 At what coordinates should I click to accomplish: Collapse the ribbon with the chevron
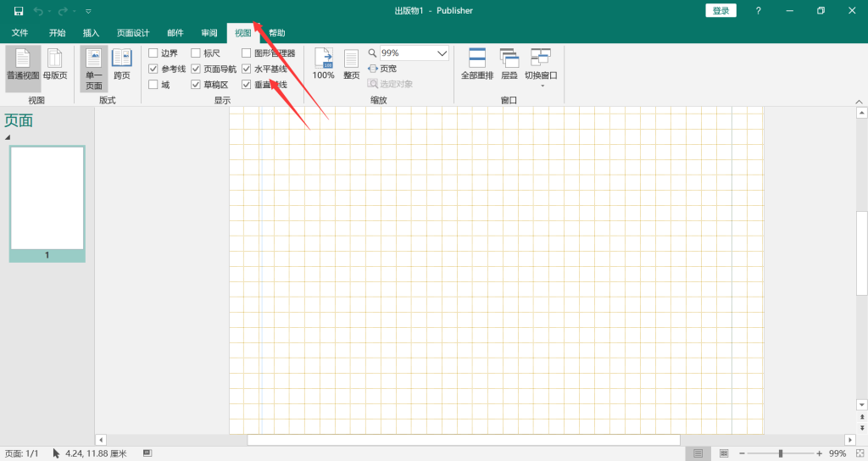tap(859, 102)
